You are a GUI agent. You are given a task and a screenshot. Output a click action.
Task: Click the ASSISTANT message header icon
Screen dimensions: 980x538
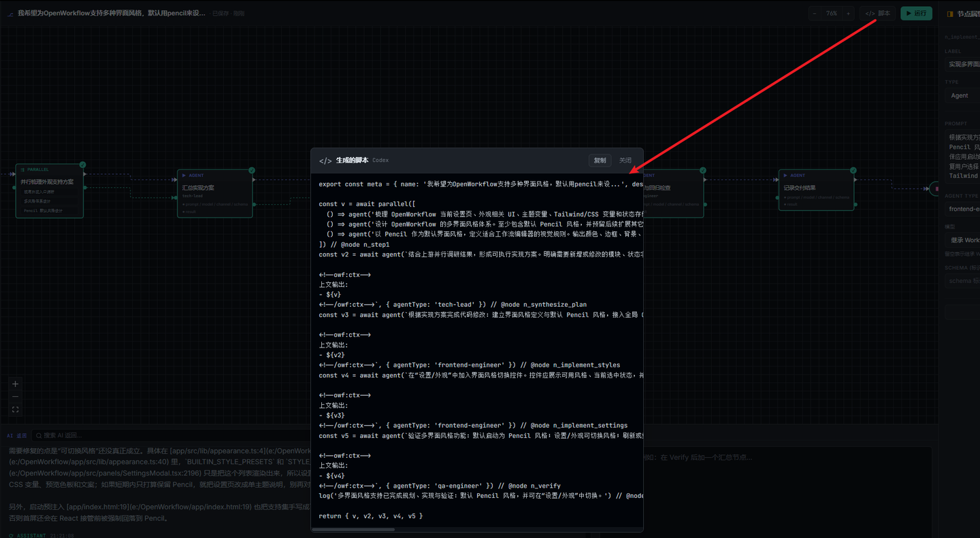(x=11, y=535)
